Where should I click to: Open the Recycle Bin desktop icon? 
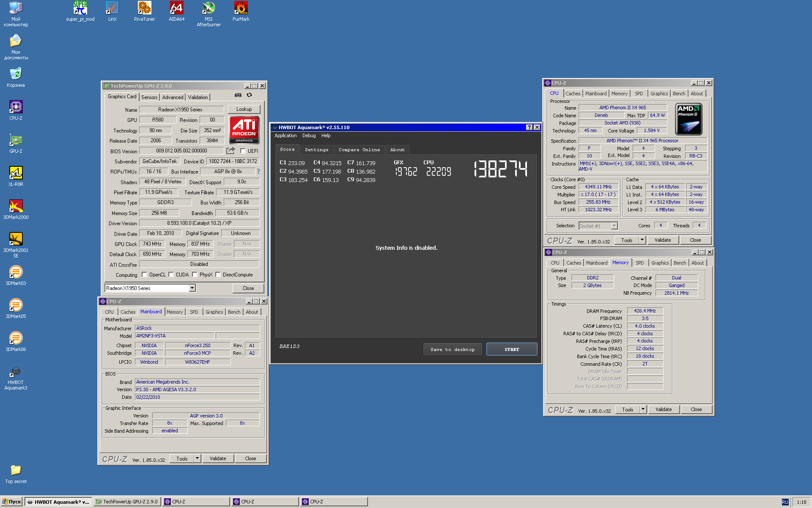16,77
